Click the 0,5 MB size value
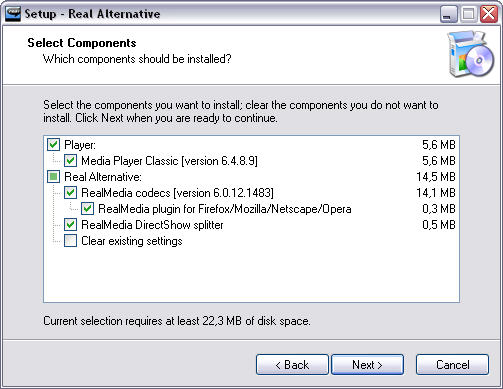503x389 pixels. click(439, 225)
